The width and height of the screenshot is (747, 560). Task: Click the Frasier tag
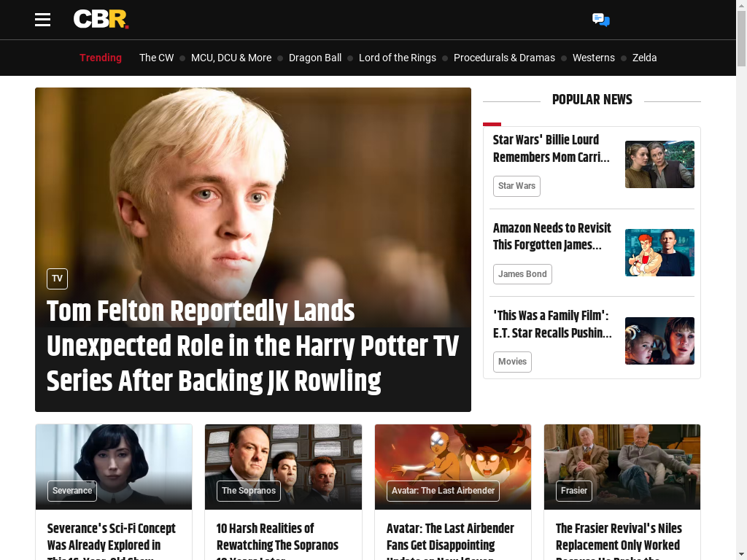point(574,491)
